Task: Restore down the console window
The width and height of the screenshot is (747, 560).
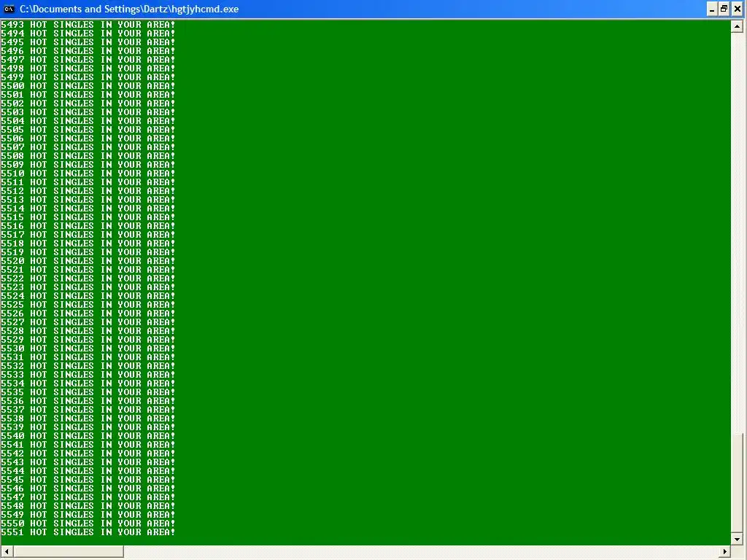Action: tap(724, 9)
